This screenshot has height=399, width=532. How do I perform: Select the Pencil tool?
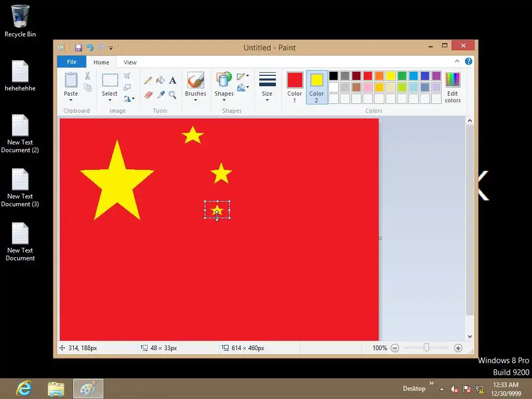pyautogui.click(x=148, y=81)
